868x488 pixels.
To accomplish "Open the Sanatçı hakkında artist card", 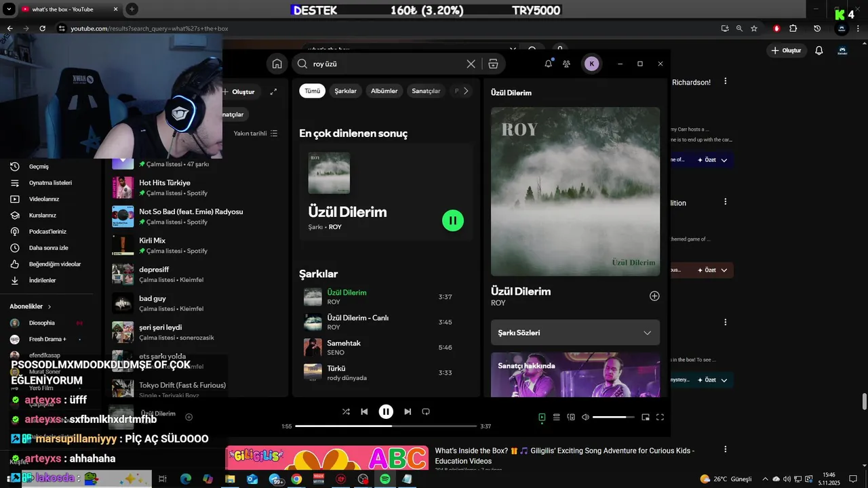I will (575, 374).
